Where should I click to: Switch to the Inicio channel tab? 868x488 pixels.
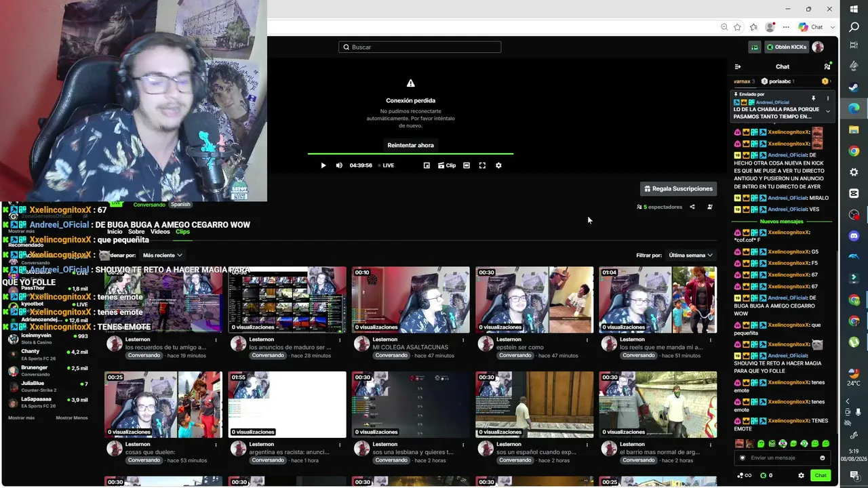click(115, 232)
